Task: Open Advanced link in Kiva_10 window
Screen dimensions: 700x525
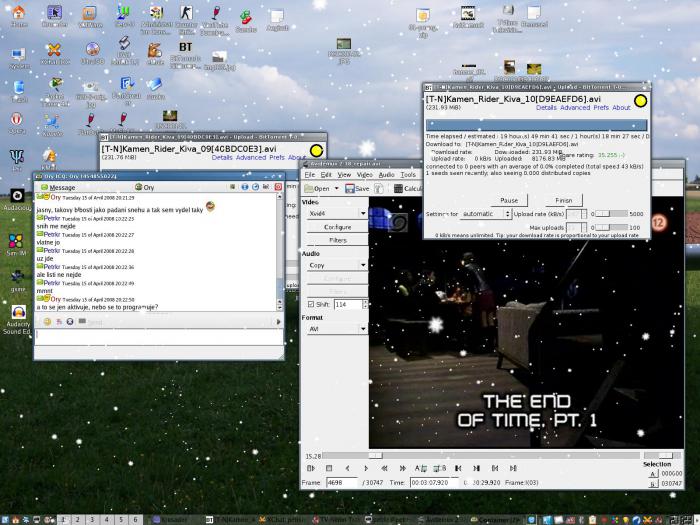Action: [x=575, y=108]
